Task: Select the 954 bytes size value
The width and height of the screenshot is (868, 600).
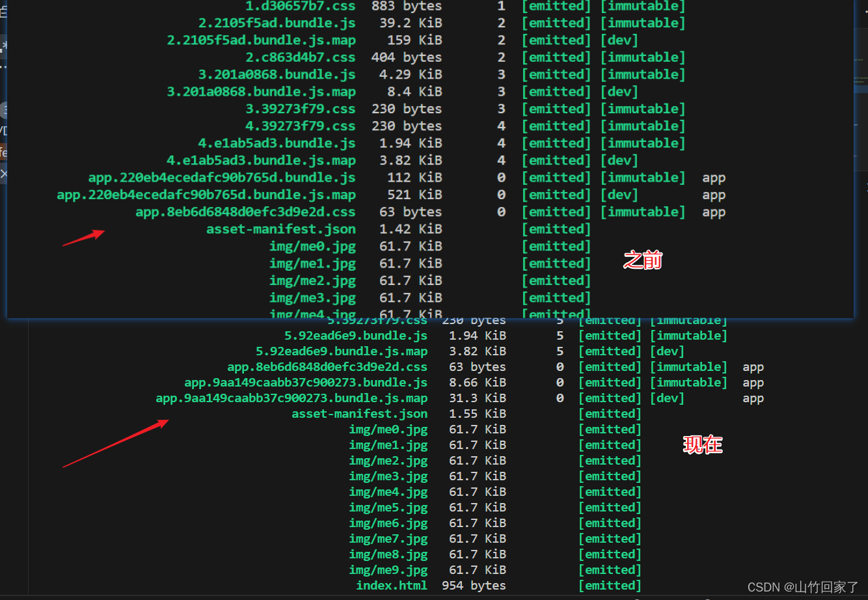Action: (474, 586)
